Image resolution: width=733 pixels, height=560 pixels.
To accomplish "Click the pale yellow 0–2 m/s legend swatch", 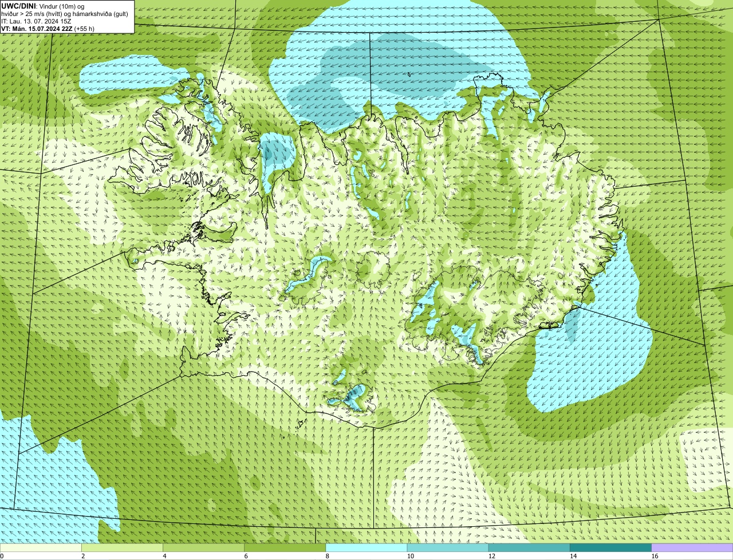I will pyautogui.click(x=41, y=547).
